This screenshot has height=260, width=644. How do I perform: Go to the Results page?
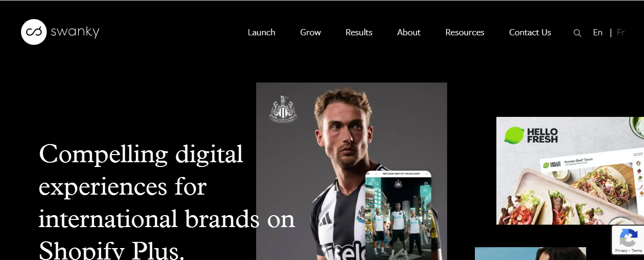tap(359, 32)
